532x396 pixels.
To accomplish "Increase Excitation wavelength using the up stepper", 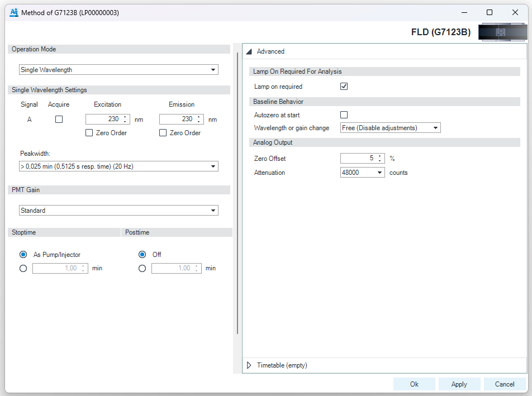I will coord(125,116).
